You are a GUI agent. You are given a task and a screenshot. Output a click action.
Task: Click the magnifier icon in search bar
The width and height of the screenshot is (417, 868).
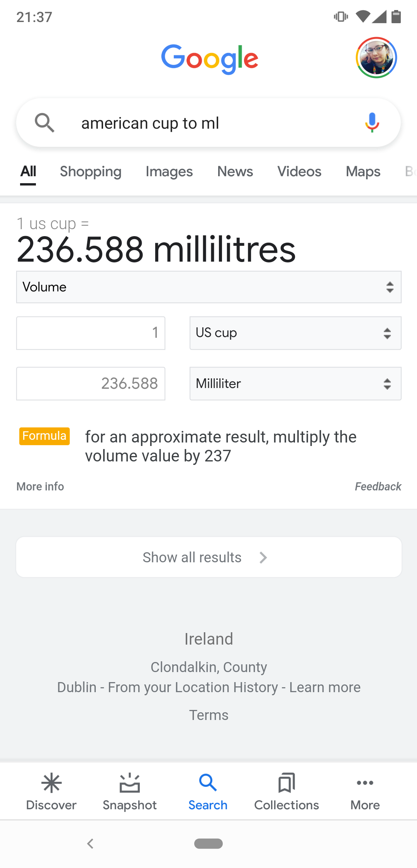(44, 123)
